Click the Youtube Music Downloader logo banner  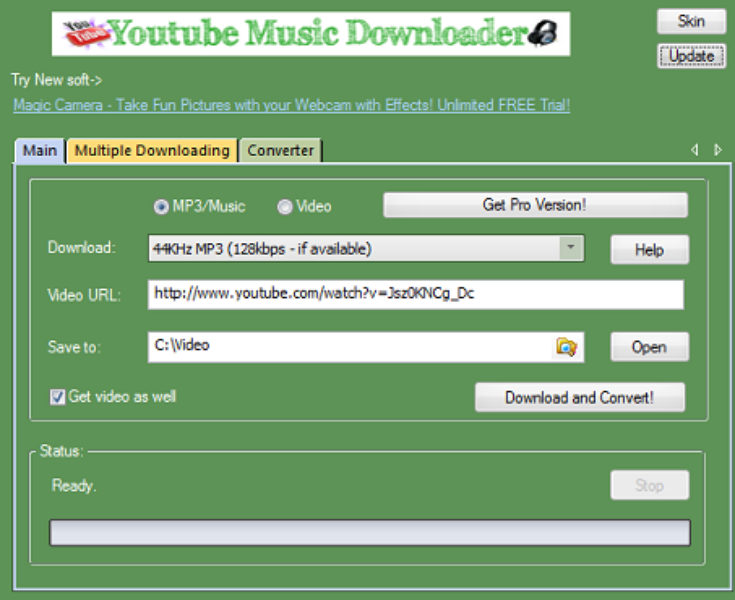tap(311, 34)
